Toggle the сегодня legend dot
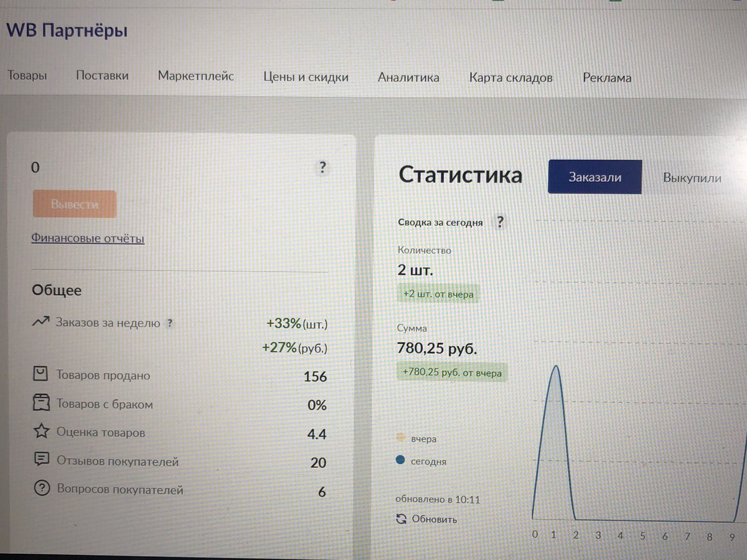The height and width of the screenshot is (560, 747). [x=400, y=460]
